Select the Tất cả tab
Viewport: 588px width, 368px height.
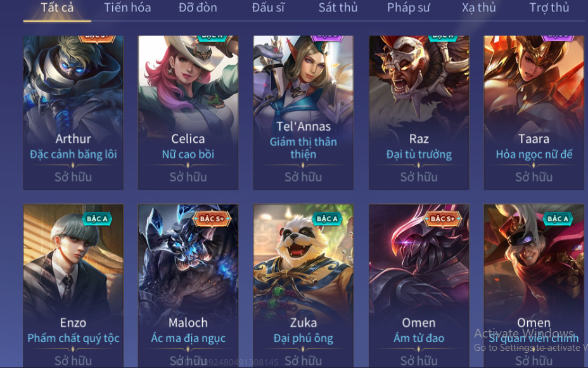pyautogui.click(x=57, y=8)
